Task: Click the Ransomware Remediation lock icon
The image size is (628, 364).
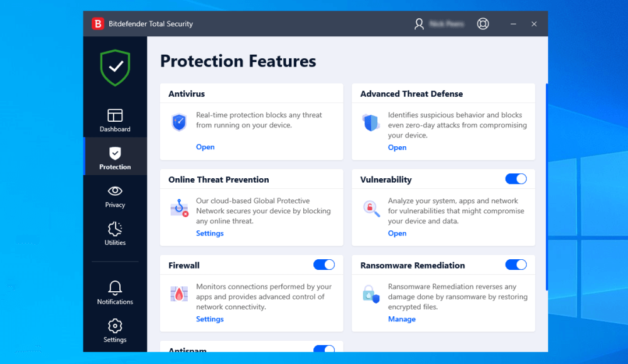Action: [371, 294]
